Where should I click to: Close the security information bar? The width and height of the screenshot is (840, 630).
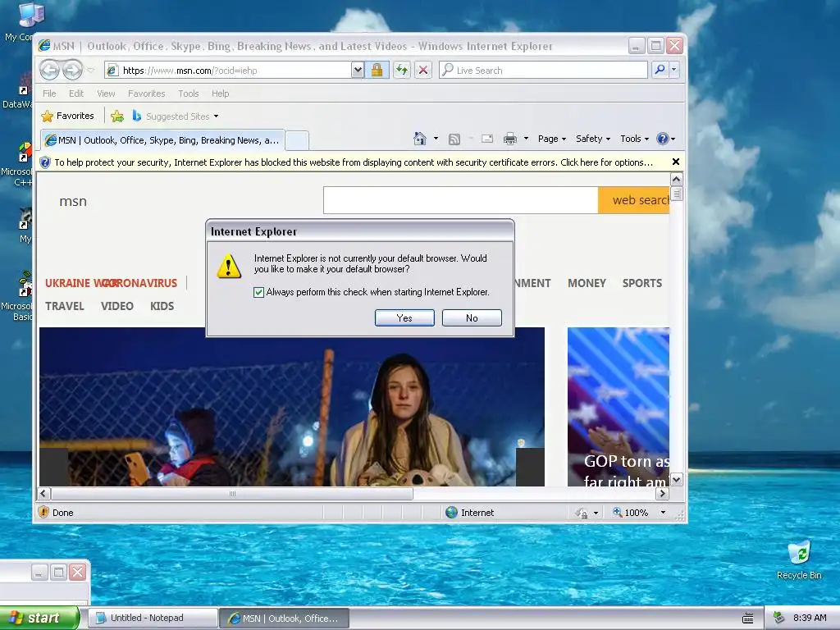coord(676,162)
